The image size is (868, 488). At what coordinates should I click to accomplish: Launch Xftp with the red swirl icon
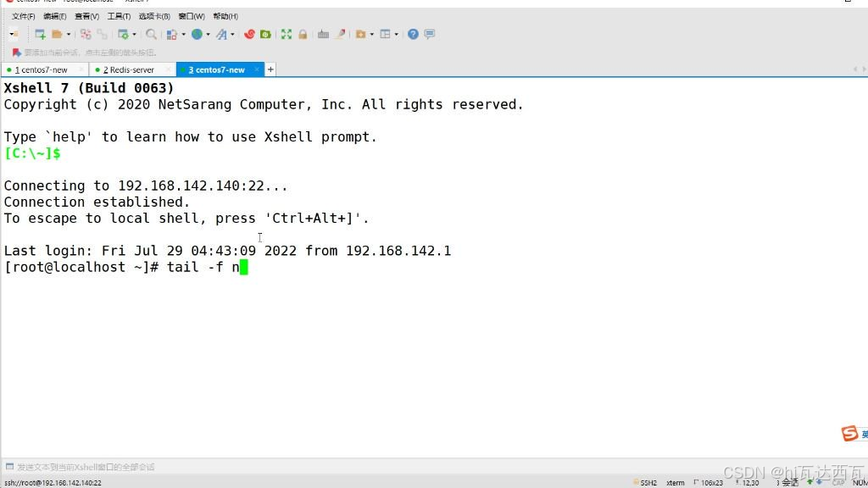pos(249,34)
